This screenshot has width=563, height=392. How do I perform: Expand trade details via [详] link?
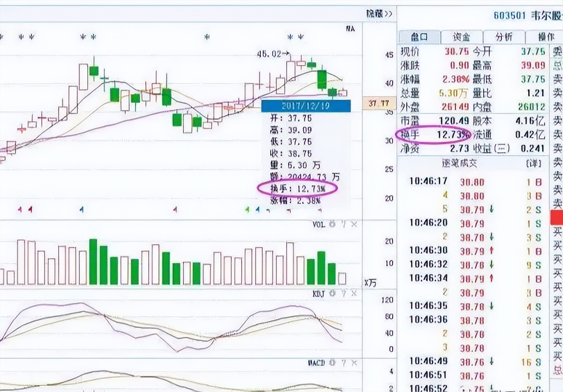coord(533,163)
